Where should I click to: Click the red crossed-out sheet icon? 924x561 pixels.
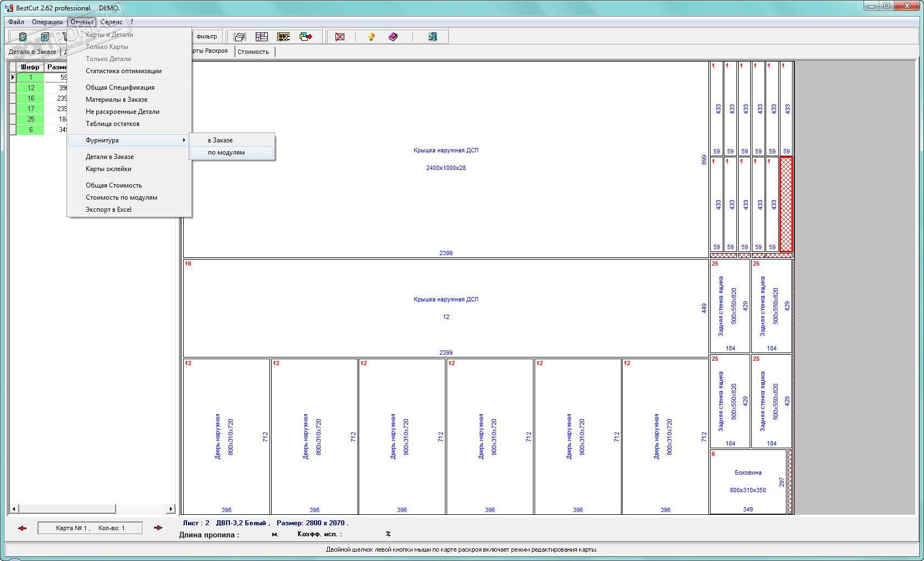click(340, 37)
